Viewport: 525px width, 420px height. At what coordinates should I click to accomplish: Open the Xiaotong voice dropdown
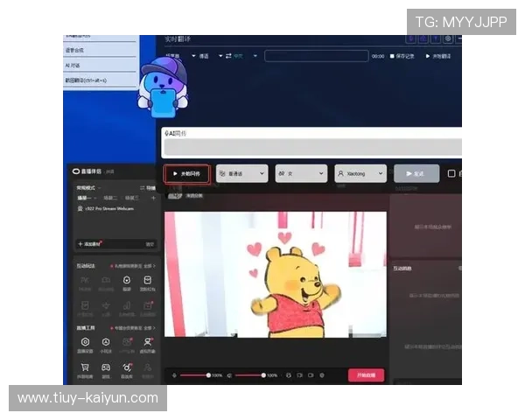360,173
